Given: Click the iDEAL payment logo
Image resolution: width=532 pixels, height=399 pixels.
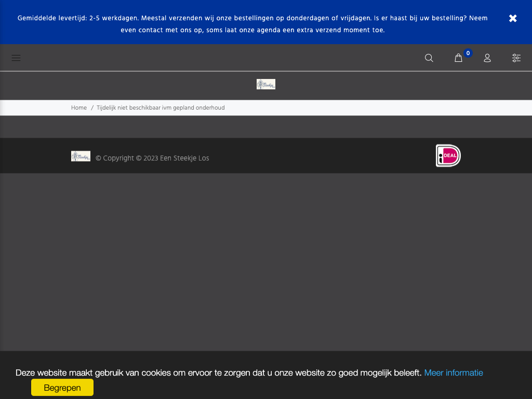Looking at the screenshot, I should coord(448,156).
